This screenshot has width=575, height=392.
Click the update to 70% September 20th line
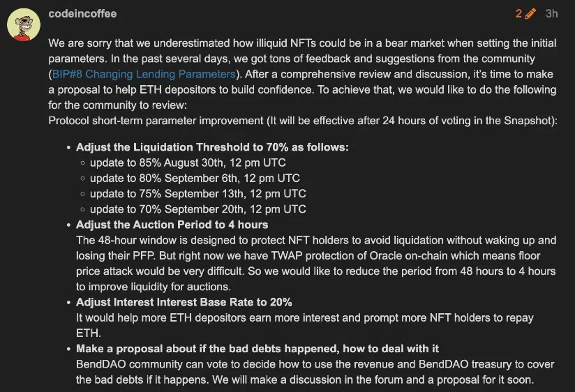tap(197, 209)
